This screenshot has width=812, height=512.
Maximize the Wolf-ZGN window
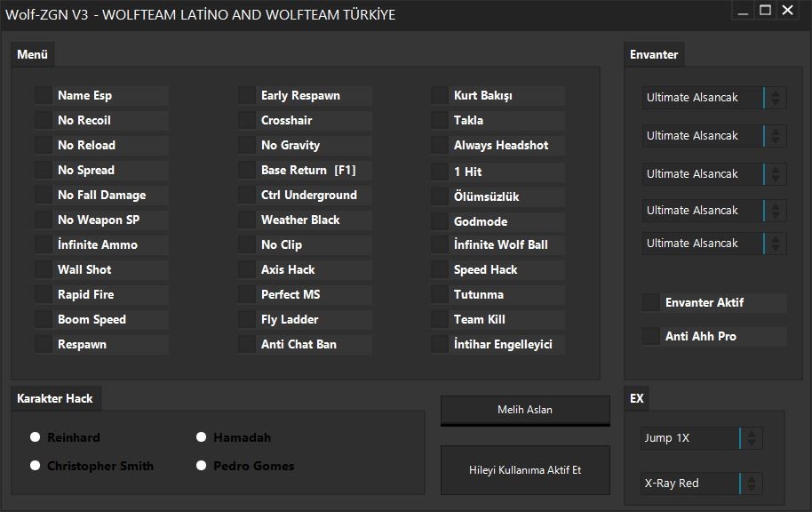[766, 11]
